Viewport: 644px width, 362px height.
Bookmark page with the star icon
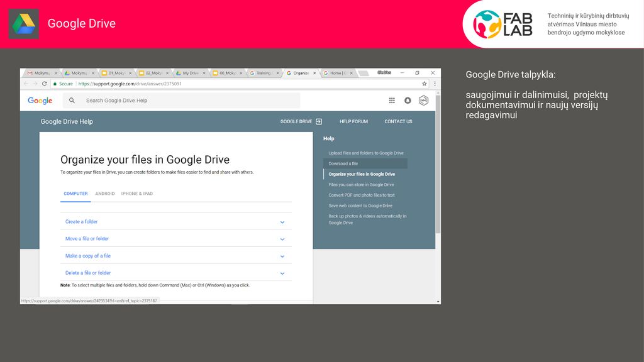[x=425, y=84]
